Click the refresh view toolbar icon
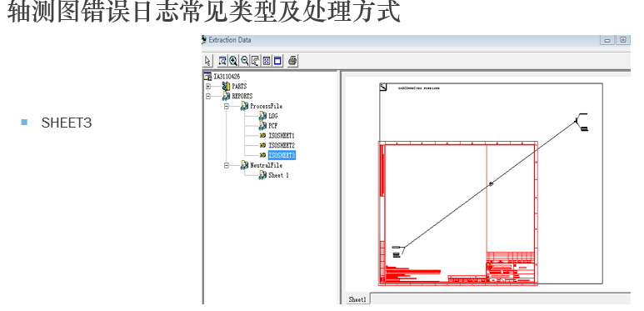The height and width of the screenshot is (311, 644). point(256,61)
